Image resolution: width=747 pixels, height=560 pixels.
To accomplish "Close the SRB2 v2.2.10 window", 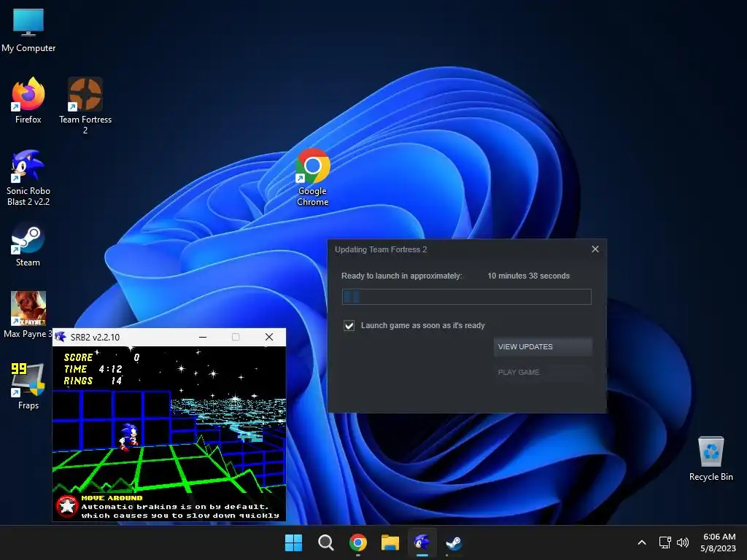I will click(x=269, y=337).
